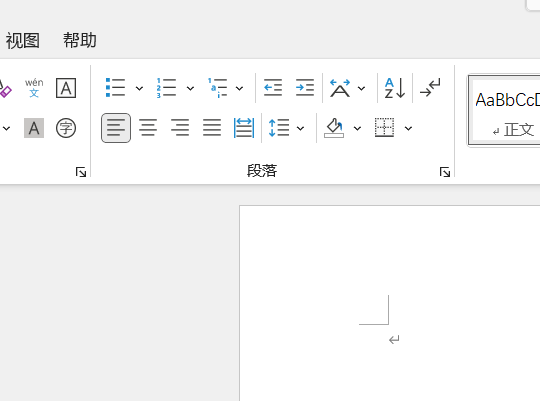Open the 帮助 tab
This screenshot has height=401, width=540.
[x=80, y=40]
